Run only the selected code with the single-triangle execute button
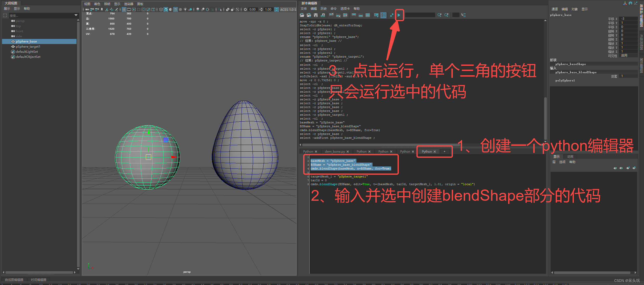Screen dimensions: 644x285 pyautogui.click(x=399, y=15)
